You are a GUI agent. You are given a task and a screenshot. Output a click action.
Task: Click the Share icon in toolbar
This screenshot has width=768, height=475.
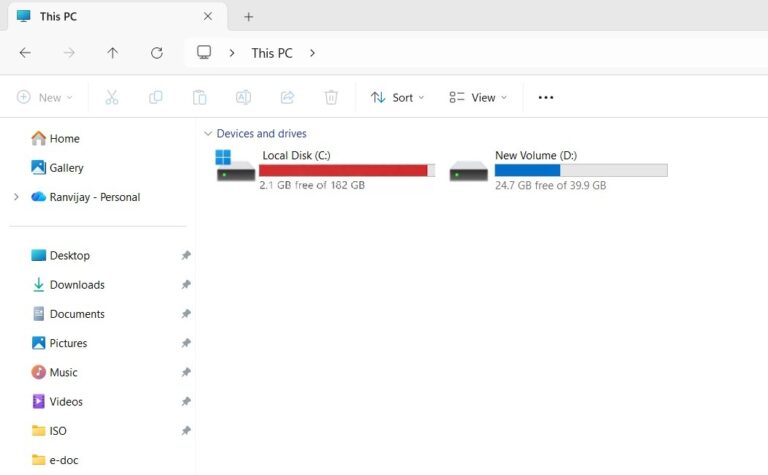pos(288,97)
